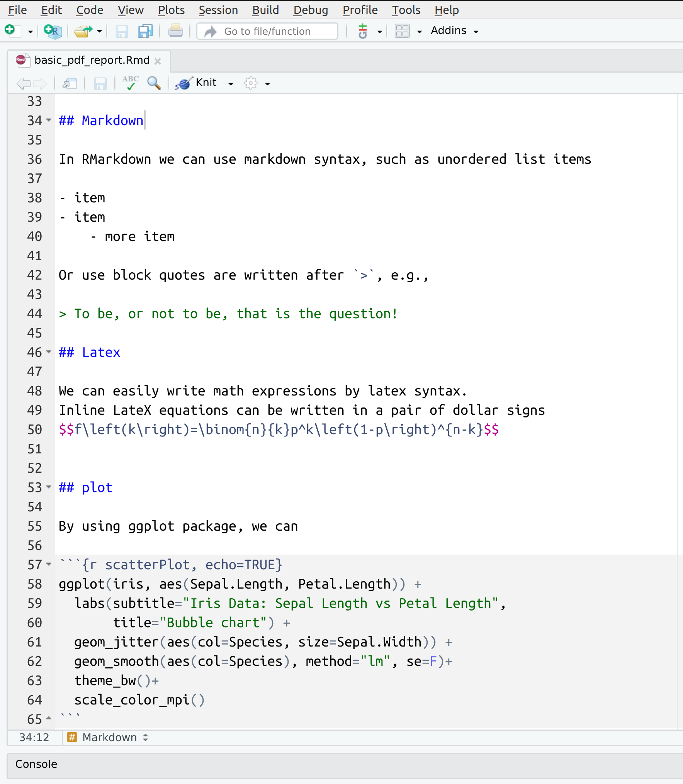This screenshot has width=683, height=784.
Task: Click the workspace panes layout icon
Action: pyautogui.click(x=402, y=31)
